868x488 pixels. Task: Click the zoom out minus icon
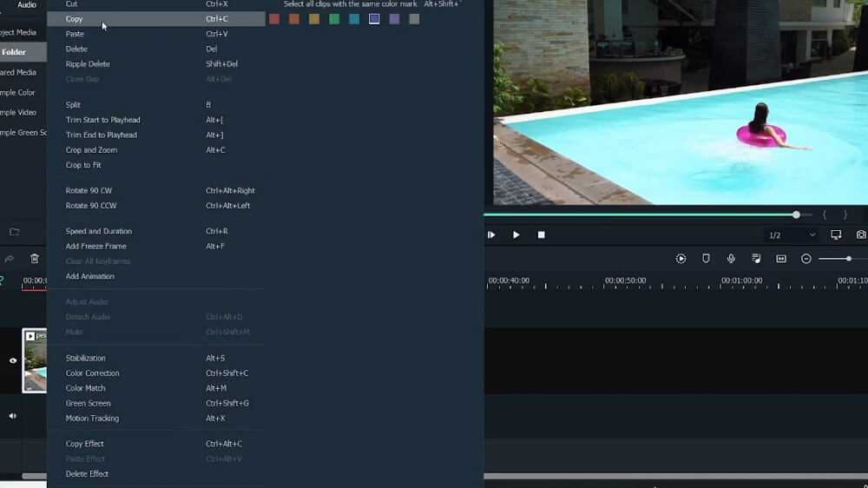pos(806,259)
